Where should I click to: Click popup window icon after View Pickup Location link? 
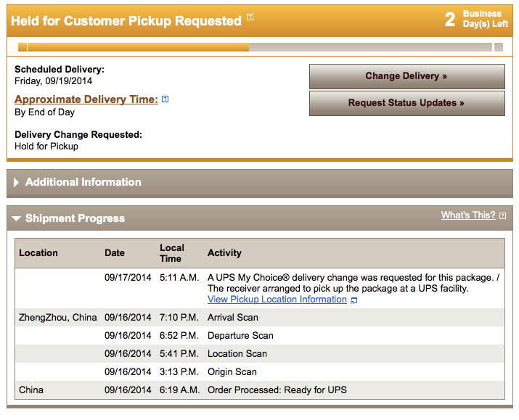coord(354,300)
